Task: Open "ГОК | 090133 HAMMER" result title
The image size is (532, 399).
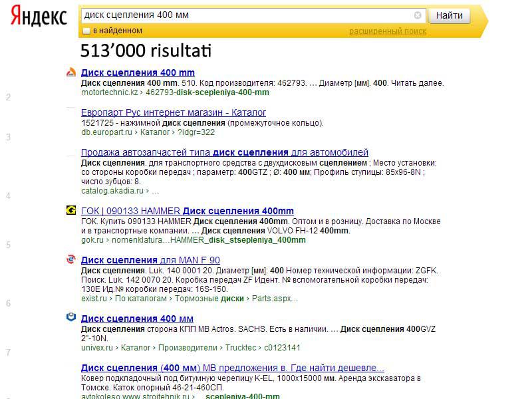Action: coord(187,211)
